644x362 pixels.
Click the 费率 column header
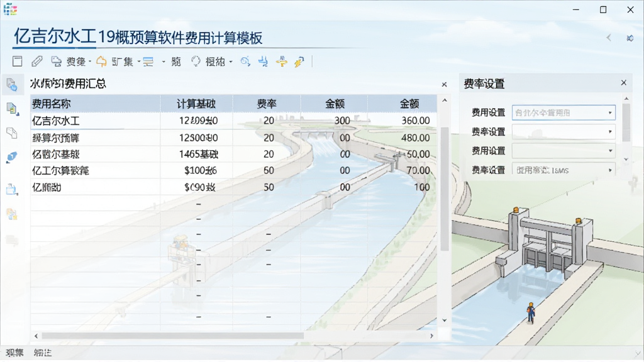[267, 104]
